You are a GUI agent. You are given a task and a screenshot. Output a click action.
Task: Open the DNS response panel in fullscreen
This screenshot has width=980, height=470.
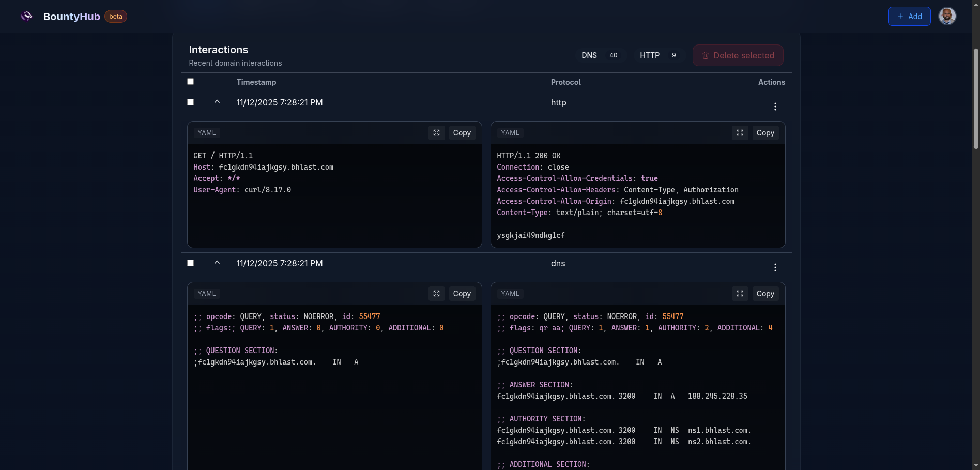click(740, 293)
